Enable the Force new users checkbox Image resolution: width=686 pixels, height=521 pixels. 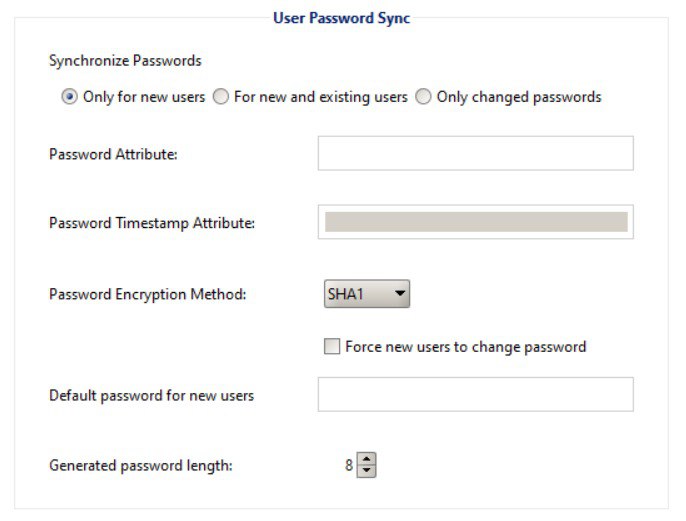click(332, 347)
